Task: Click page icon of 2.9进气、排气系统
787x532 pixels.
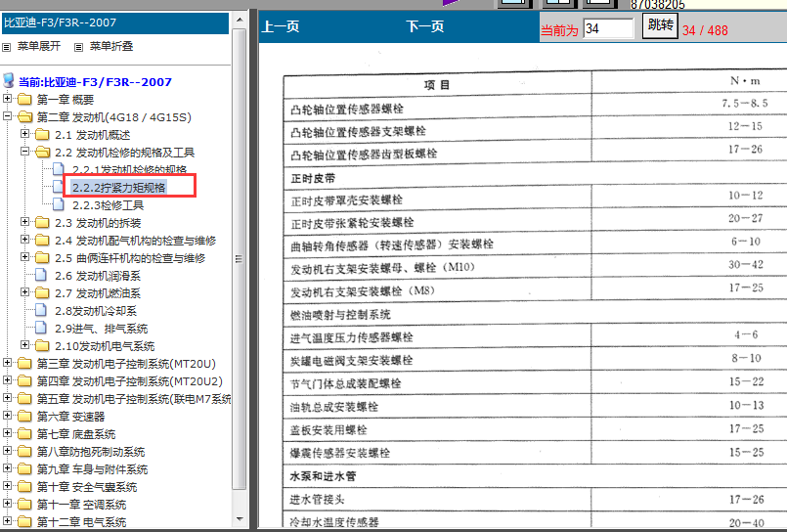Action: (x=41, y=328)
